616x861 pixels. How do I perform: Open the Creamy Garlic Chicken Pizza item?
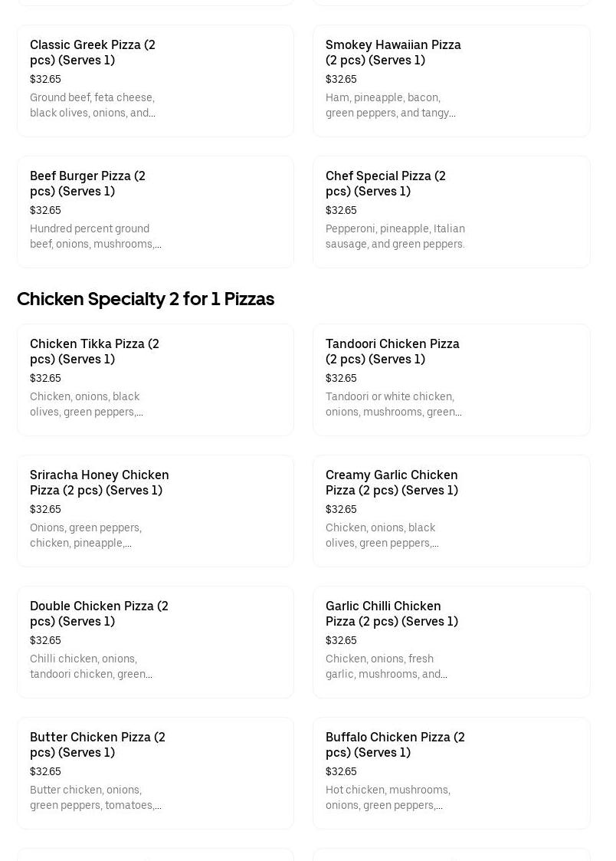(x=451, y=511)
